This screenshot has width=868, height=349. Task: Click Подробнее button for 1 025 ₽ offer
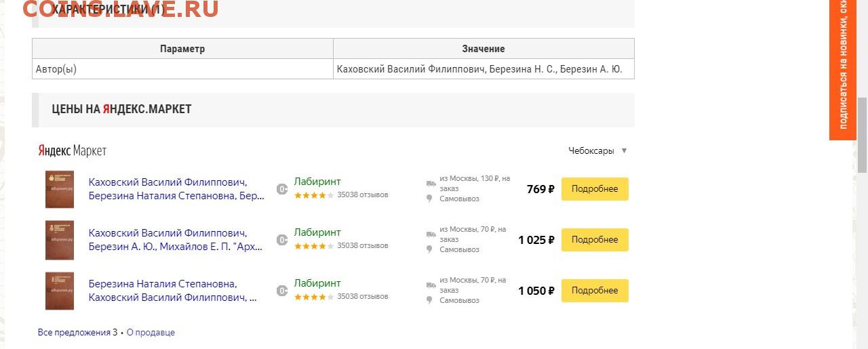click(595, 240)
